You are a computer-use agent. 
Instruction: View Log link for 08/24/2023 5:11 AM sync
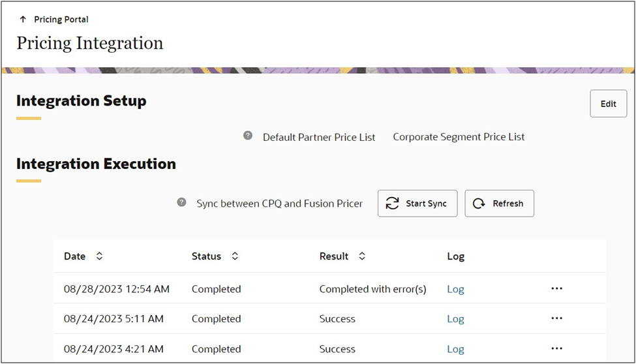click(455, 319)
